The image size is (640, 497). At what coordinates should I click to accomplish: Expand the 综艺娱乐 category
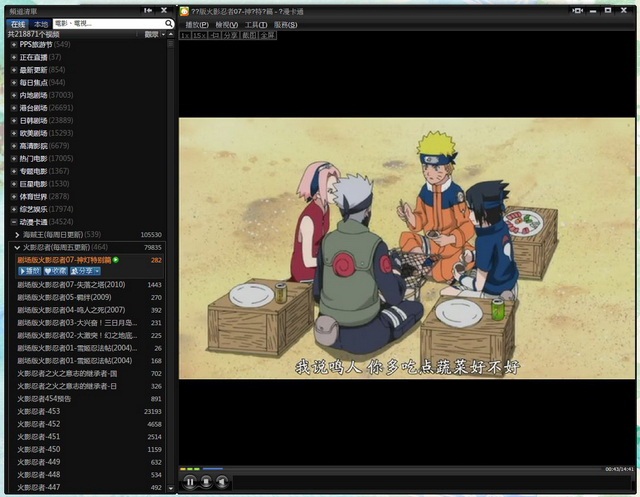(14, 209)
